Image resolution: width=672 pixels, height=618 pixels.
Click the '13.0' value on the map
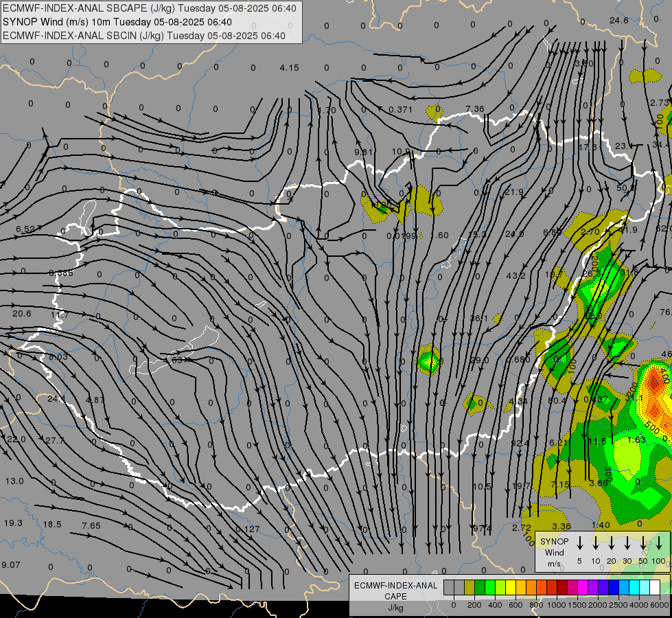14,481
